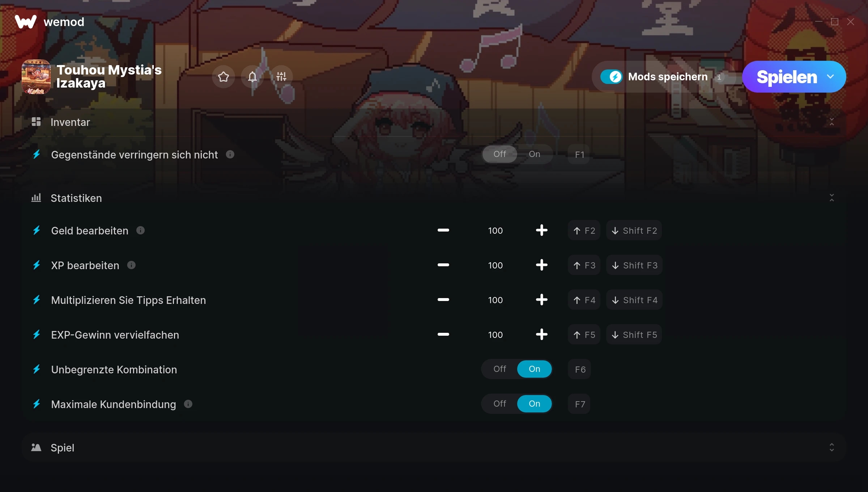
Task: Turn off Unbegrenzte Kombination
Action: click(500, 369)
